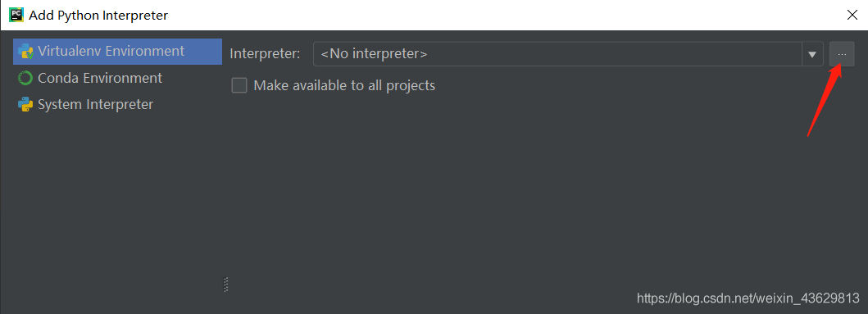Click the 'Make available to all projects' label
This screenshot has width=868, height=314.
(x=344, y=85)
